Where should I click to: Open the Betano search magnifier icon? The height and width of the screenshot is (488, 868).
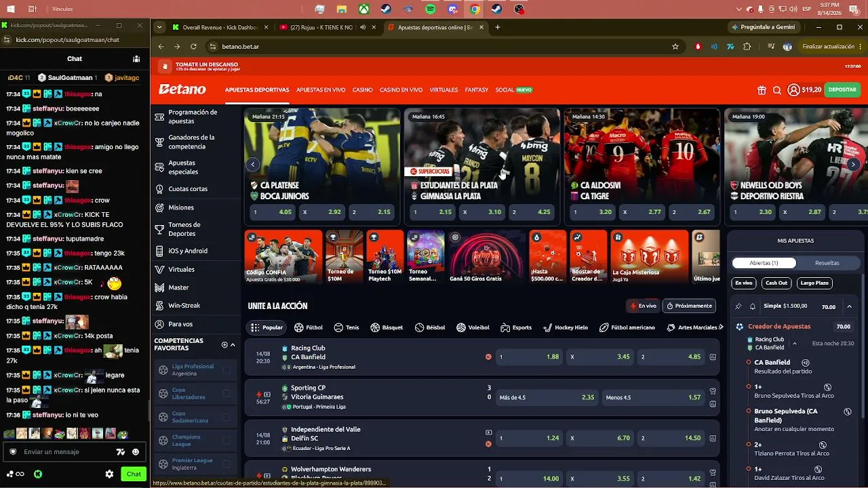(777, 90)
